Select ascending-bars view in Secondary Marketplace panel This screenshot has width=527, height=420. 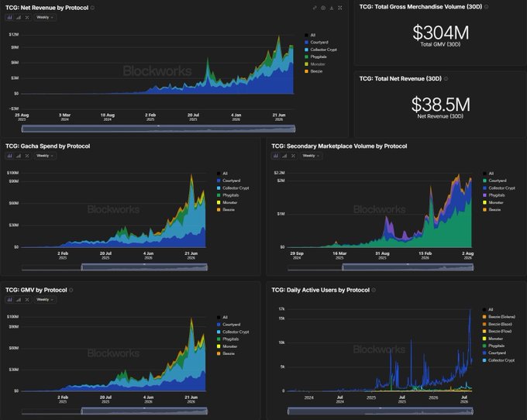point(284,156)
